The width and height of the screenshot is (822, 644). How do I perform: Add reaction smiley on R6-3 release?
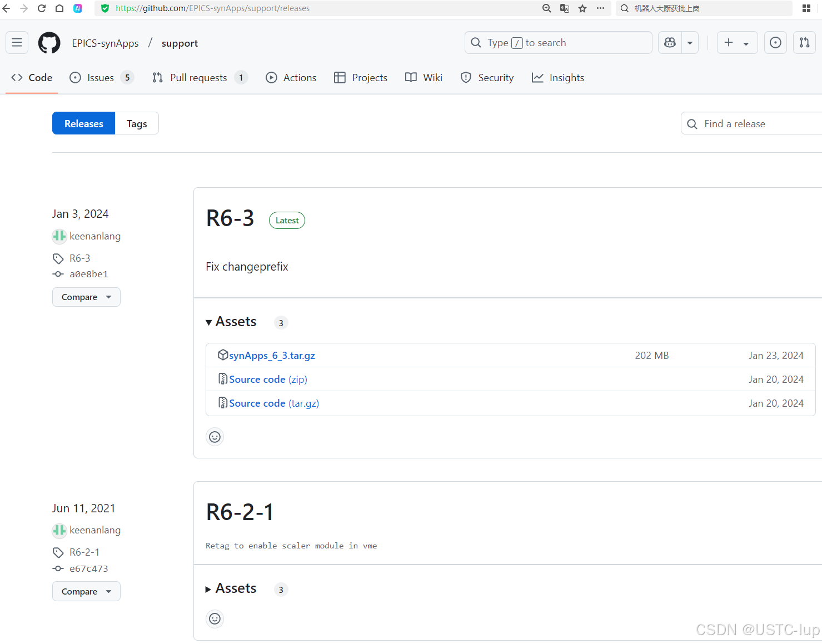click(215, 437)
